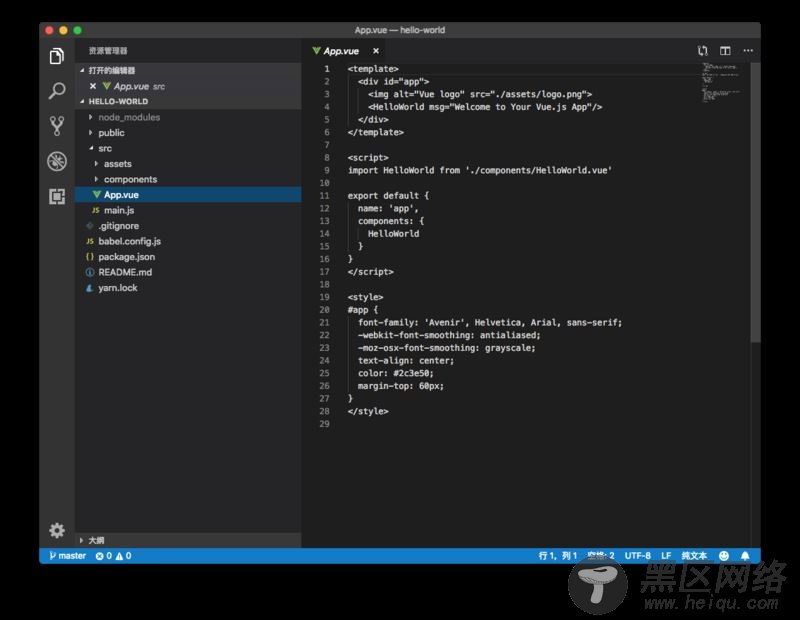Open the Source Control view
800x620 pixels.
pos(57,126)
